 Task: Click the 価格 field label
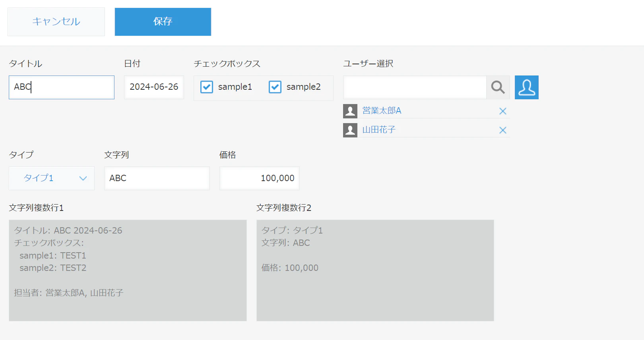pyautogui.click(x=228, y=155)
